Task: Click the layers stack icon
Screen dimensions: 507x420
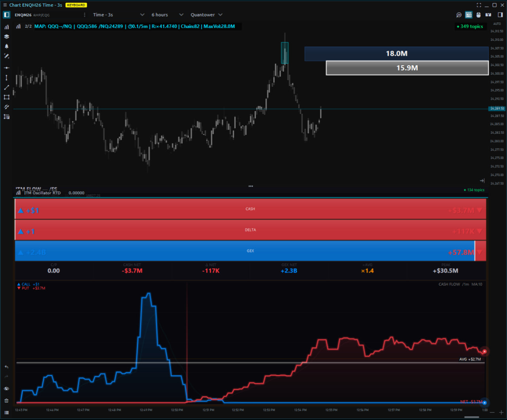Action: (x=6, y=36)
